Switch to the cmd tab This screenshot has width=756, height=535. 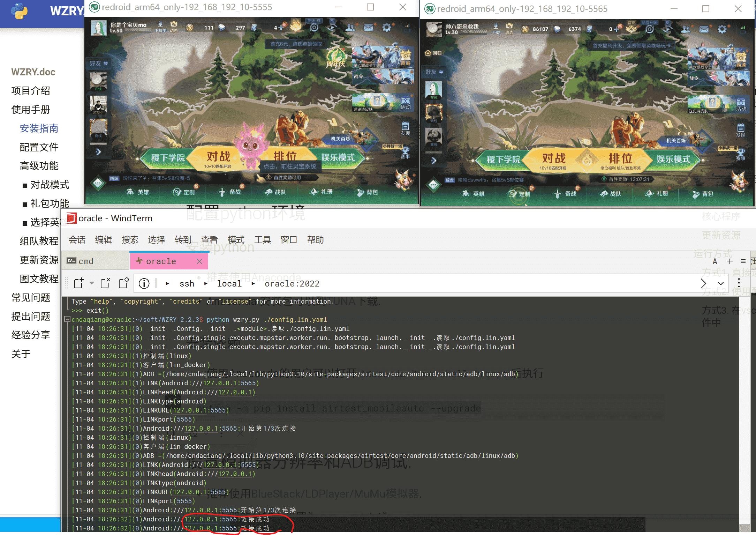(86, 261)
